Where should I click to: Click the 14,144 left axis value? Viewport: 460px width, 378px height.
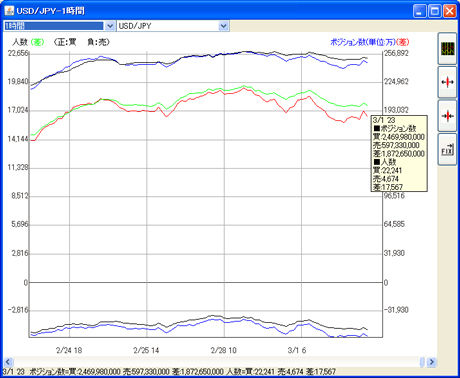coord(18,139)
